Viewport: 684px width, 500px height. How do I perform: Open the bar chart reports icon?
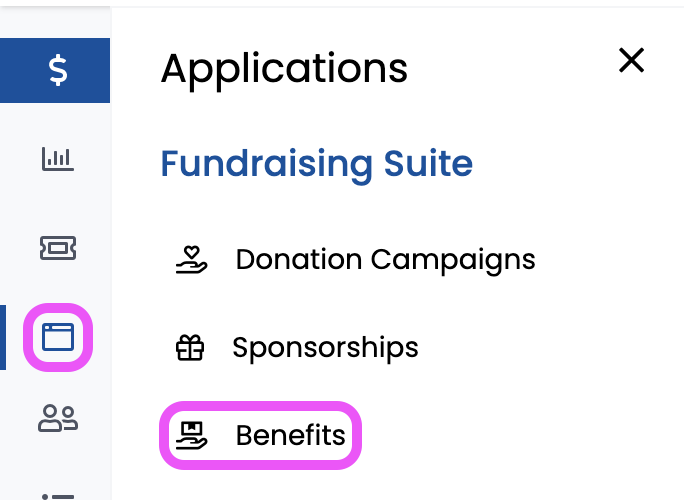[58, 159]
